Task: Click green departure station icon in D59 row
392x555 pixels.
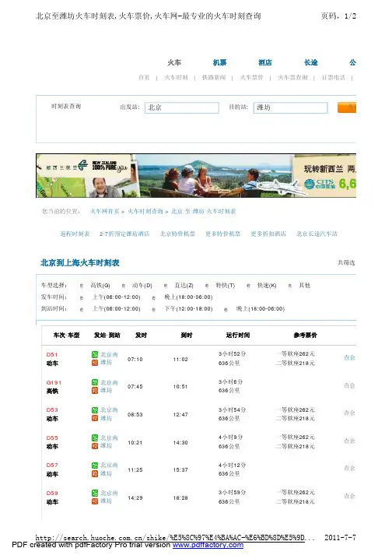Action: click(x=95, y=493)
